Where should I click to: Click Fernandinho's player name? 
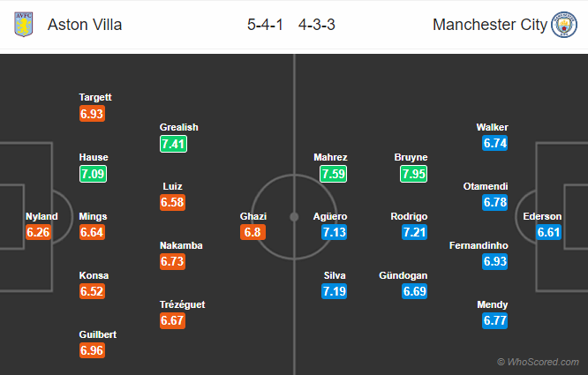click(479, 246)
